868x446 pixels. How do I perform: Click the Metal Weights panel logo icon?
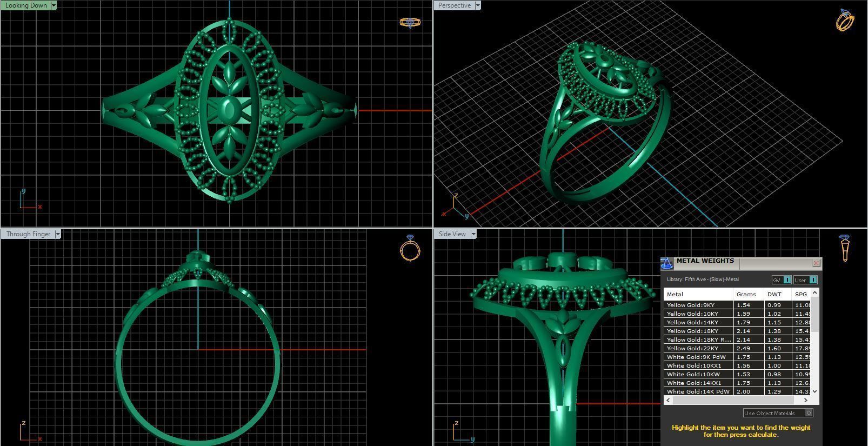coord(666,263)
